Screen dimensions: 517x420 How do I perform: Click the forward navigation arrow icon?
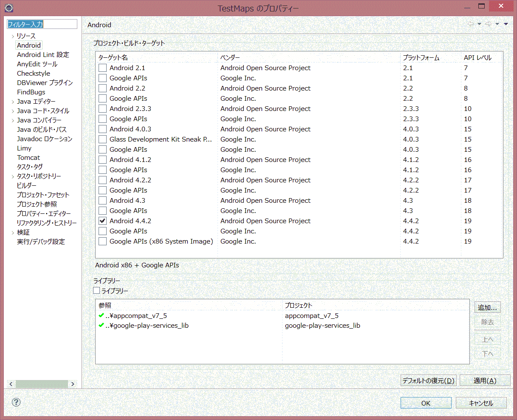489,24
